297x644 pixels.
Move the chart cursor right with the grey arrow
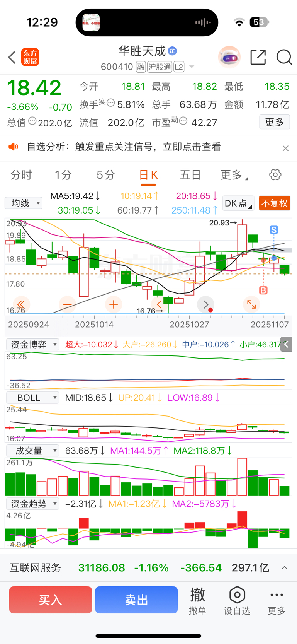coord(206,304)
